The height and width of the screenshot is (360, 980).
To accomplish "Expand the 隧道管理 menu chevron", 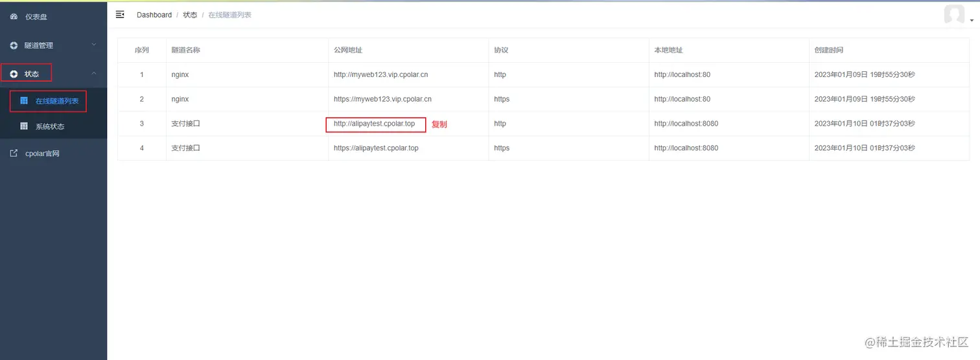I will (93, 45).
